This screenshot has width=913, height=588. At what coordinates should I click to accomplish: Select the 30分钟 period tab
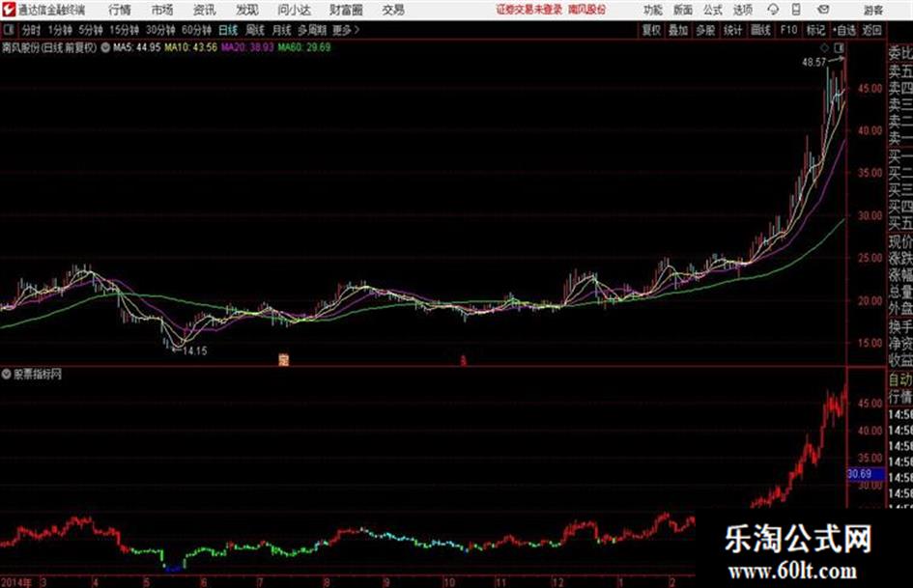[x=160, y=30]
